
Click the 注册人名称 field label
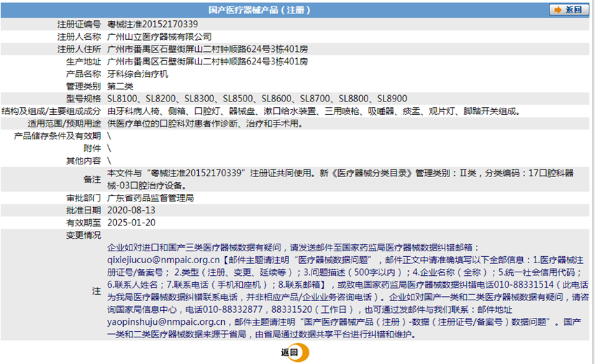coord(79,37)
